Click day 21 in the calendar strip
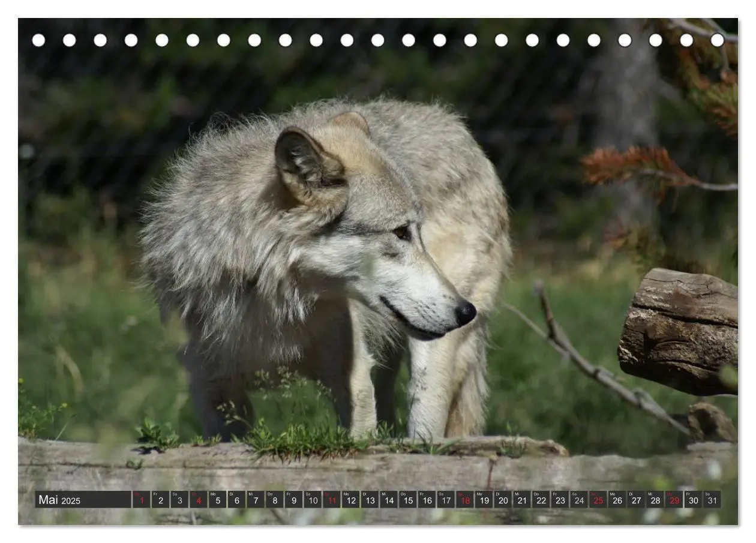The width and height of the screenshot is (756, 543). [x=522, y=500]
